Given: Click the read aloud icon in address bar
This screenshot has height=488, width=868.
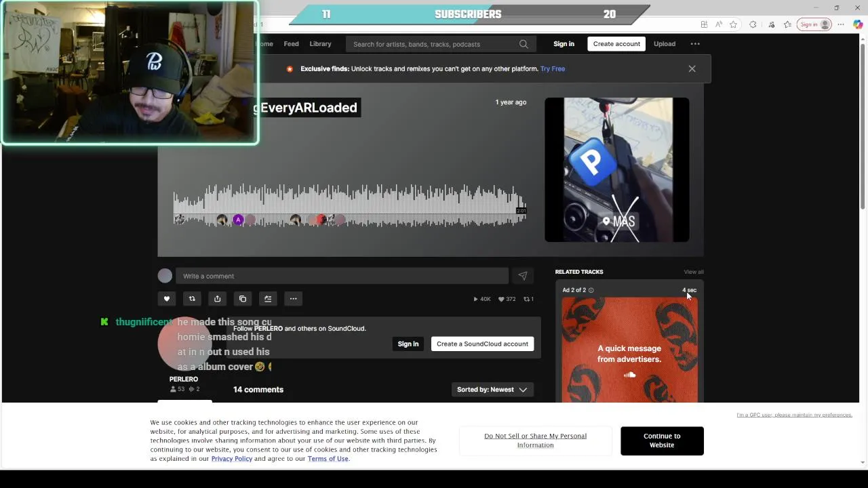Looking at the screenshot, I should [x=719, y=24].
